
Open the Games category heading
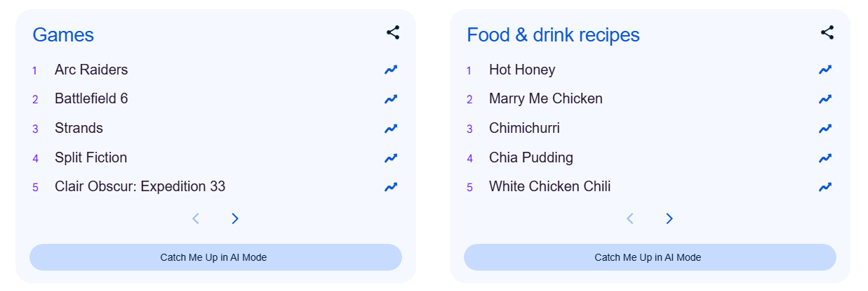(63, 34)
